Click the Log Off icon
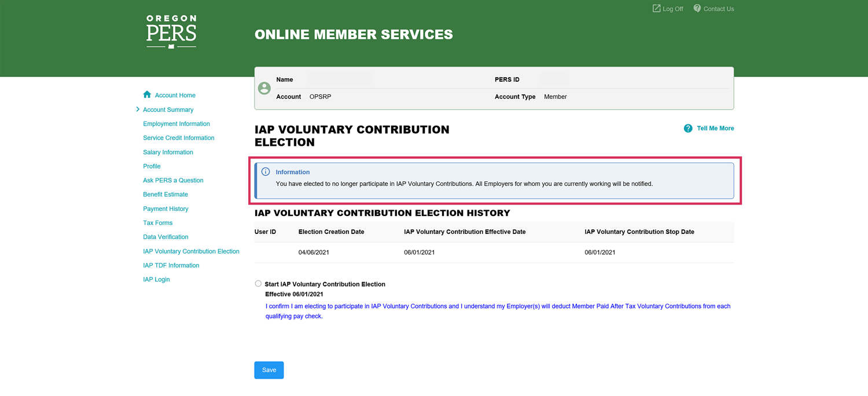868x396 pixels. click(x=656, y=9)
